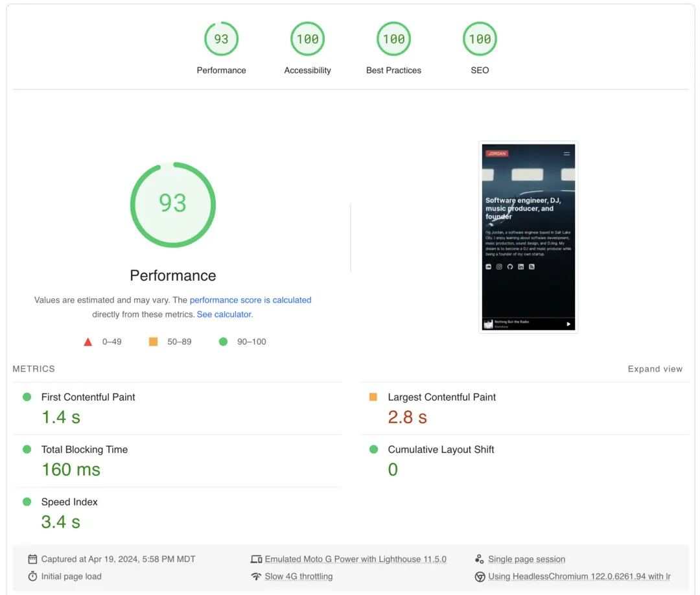700x595 pixels.
Task: Select the 1.4 s metric value
Action: (61, 417)
